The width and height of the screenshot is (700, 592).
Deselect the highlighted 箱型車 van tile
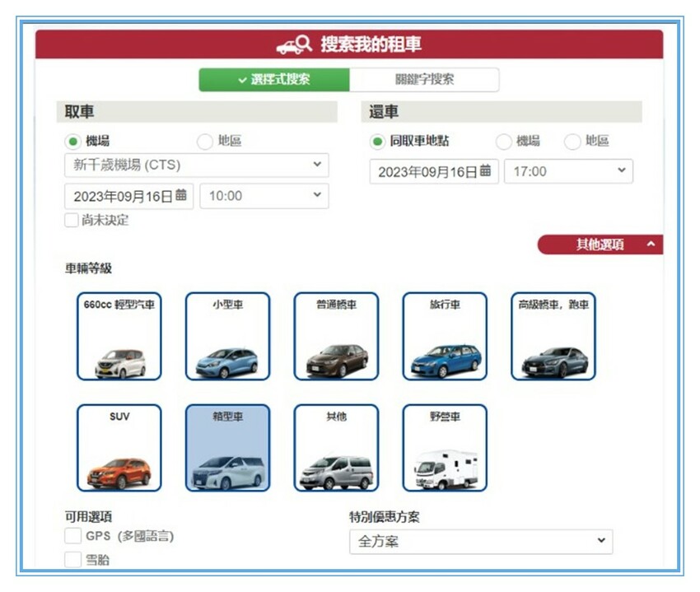pos(227,448)
